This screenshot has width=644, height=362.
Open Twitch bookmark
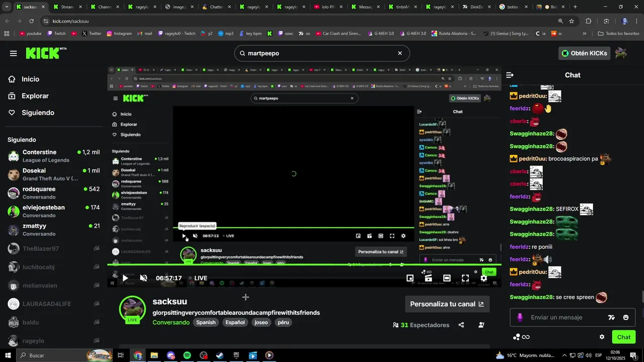(56, 34)
